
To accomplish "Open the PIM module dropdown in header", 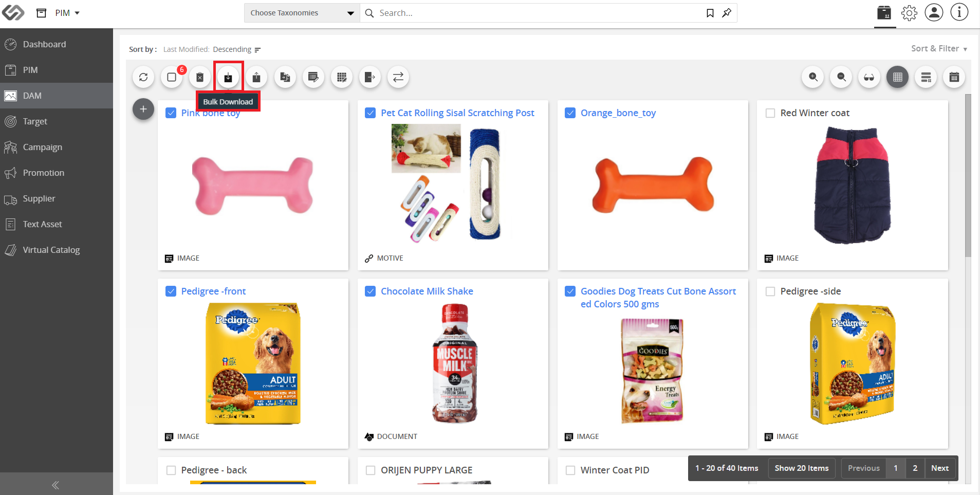I will point(67,13).
